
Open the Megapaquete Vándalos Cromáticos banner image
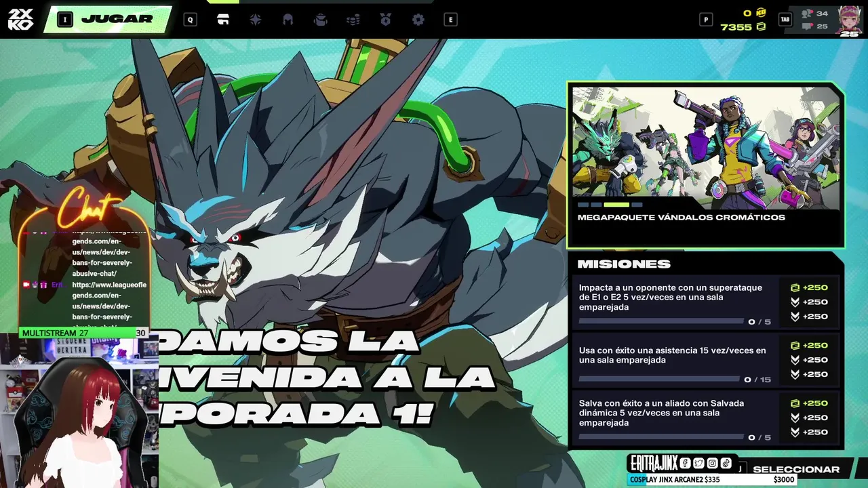(705, 148)
